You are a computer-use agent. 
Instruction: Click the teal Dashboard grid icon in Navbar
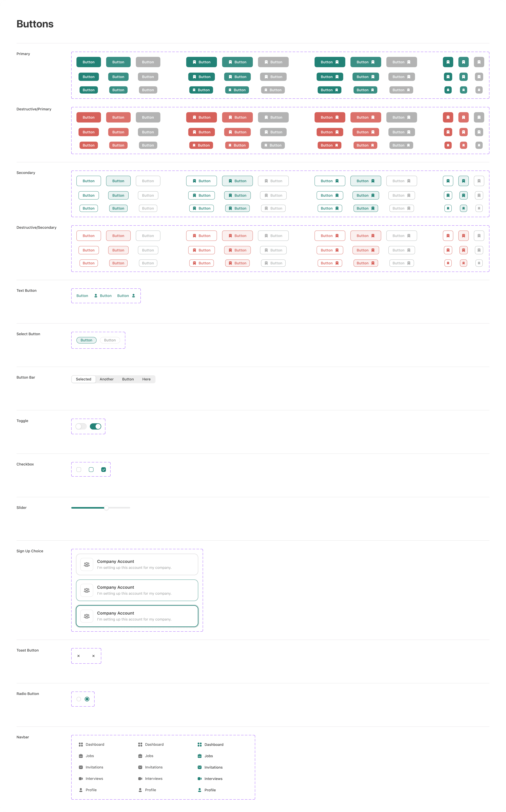coord(199,744)
